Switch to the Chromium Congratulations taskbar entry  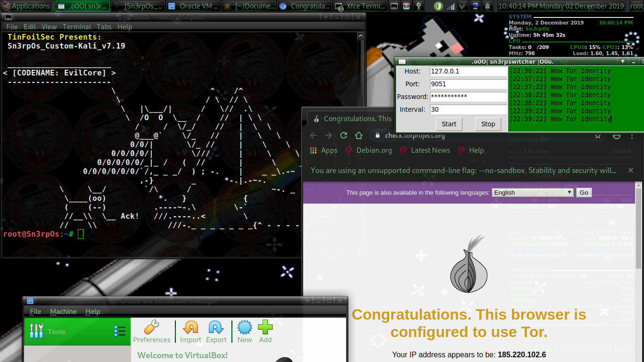point(305,6)
